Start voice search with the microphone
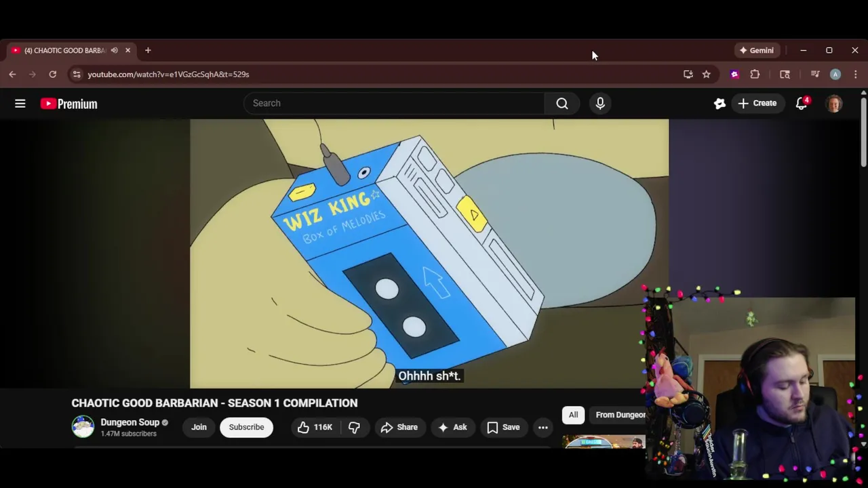Image resolution: width=868 pixels, height=488 pixels. coord(600,103)
